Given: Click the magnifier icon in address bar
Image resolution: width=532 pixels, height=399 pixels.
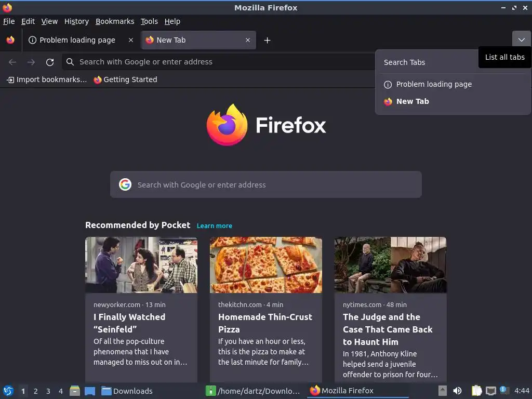Looking at the screenshot, I should point(70,62).
